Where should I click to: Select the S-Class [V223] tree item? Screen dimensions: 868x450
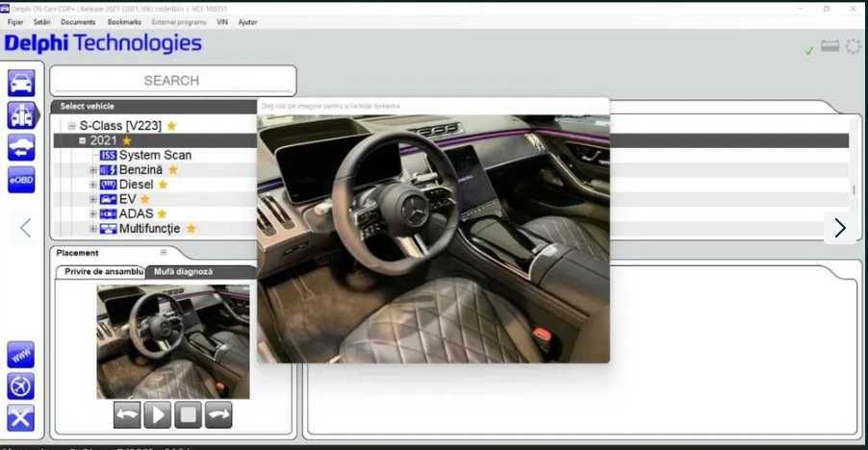click(120, 126)
